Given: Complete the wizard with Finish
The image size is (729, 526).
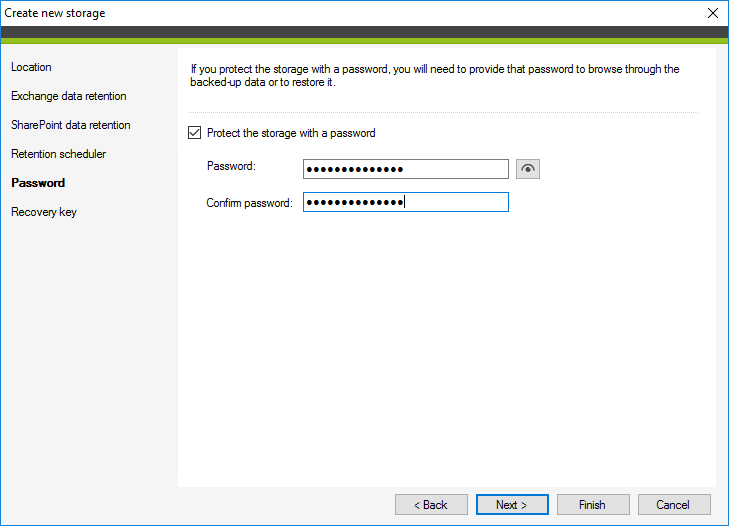Looking at the screenshot, I should pos(593,505).
